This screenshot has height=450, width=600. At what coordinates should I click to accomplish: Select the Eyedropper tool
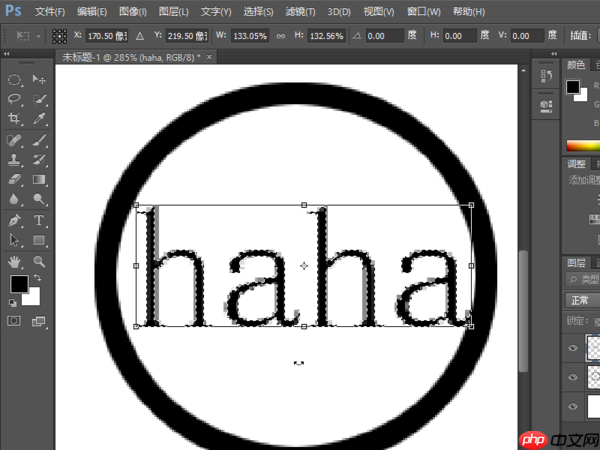coord(39,118)
